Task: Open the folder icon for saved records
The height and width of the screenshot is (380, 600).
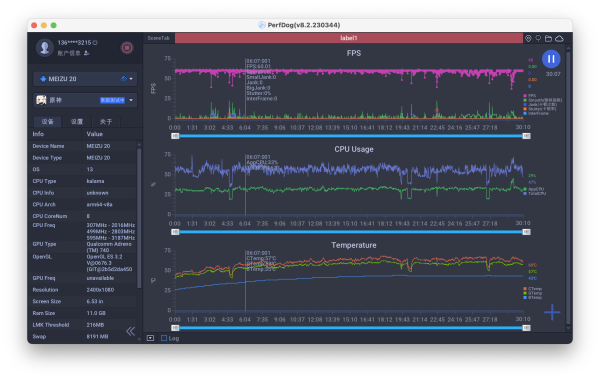Action: (548, 38)
